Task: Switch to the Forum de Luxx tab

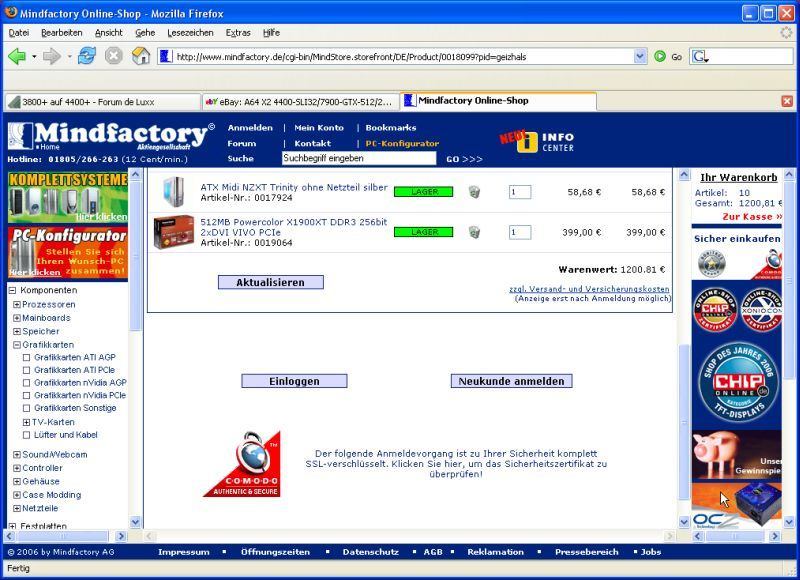Action: pyautogui.click(x=103, y=102)
